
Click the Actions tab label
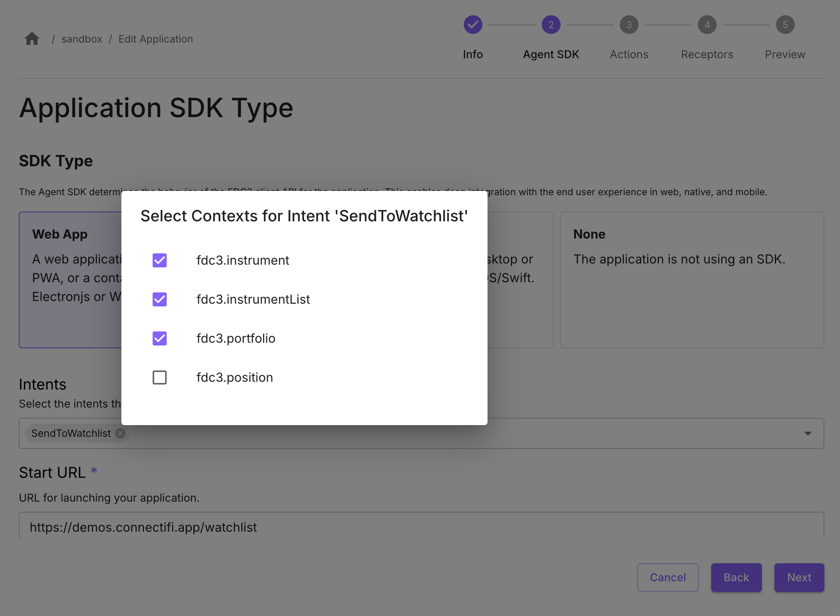pyautogui.click(x=629, y=54)
